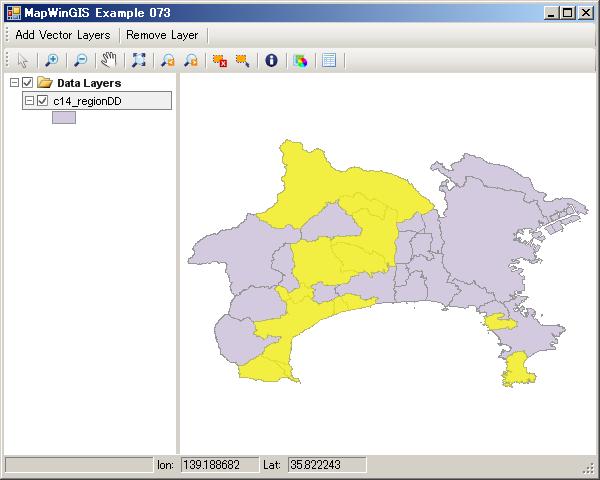Zoom to full extents
Screen dimensions: 600x480
139,60
